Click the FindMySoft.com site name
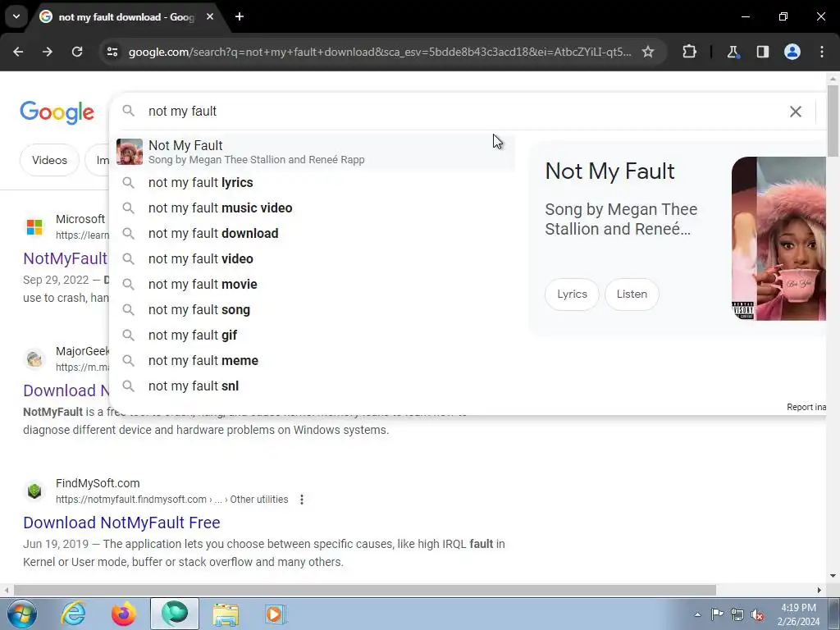This screenshot has height=630, width=840. [98, 483]
